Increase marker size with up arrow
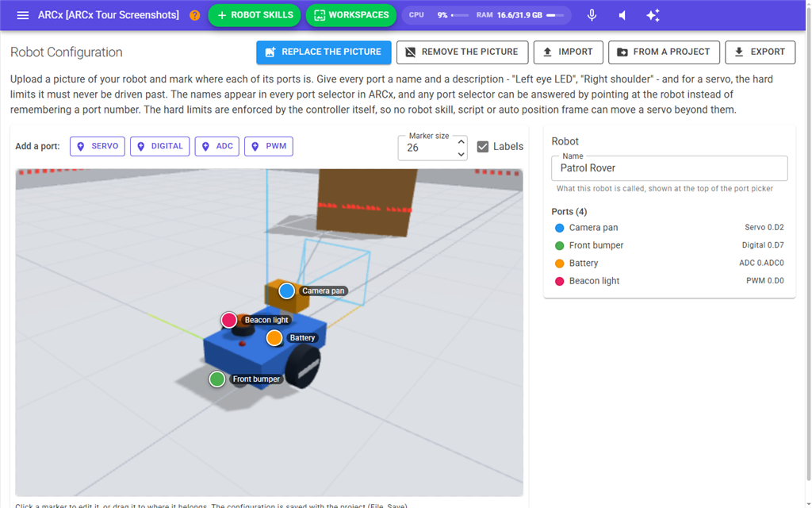The height and width of the screenshot is (508, 812). [461, 141]
